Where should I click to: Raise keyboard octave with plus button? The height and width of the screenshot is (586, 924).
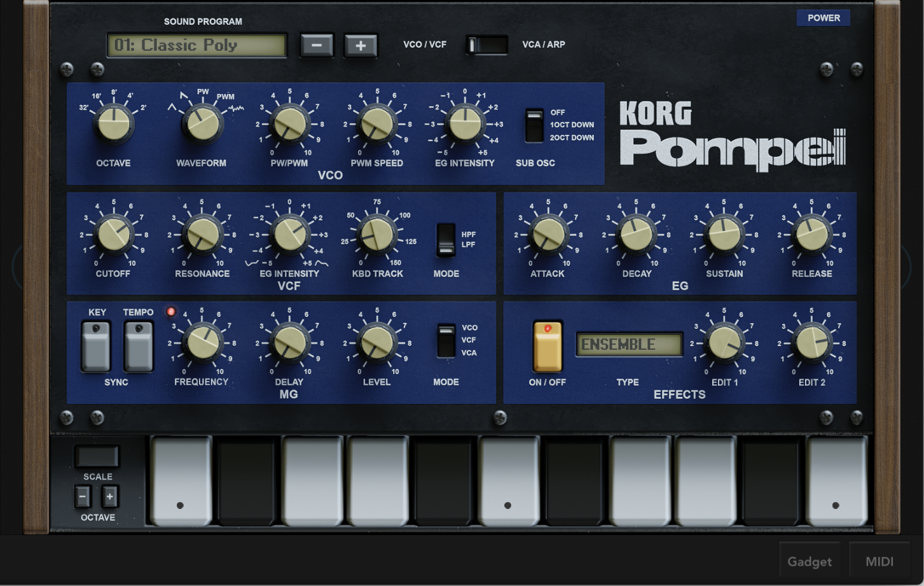(109, 496)
